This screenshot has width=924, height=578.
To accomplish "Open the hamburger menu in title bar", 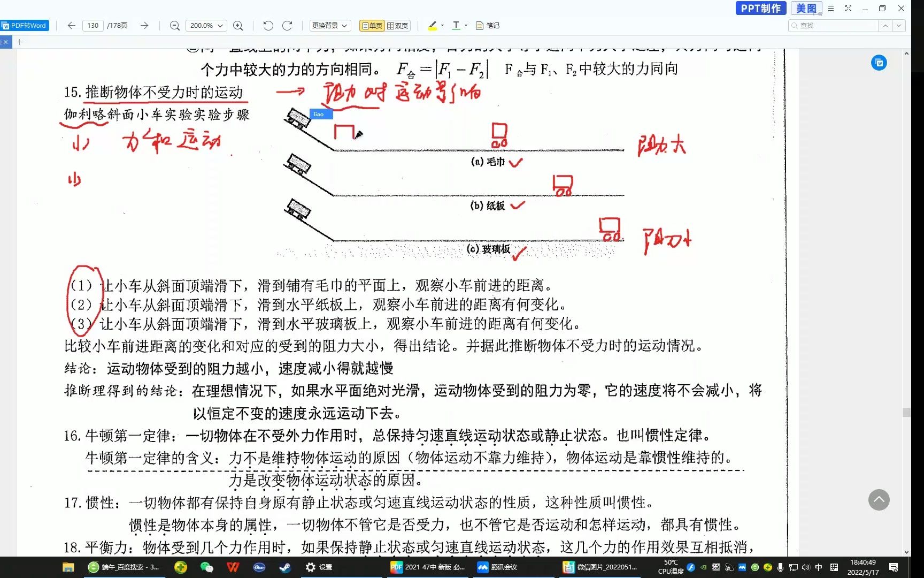I will click(x=831, y=9).
